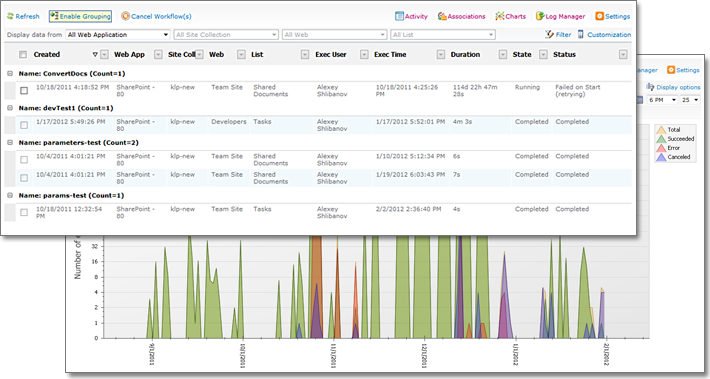710x379 pixels.
Task: Open the Charts link
Action: coord(516,16)
